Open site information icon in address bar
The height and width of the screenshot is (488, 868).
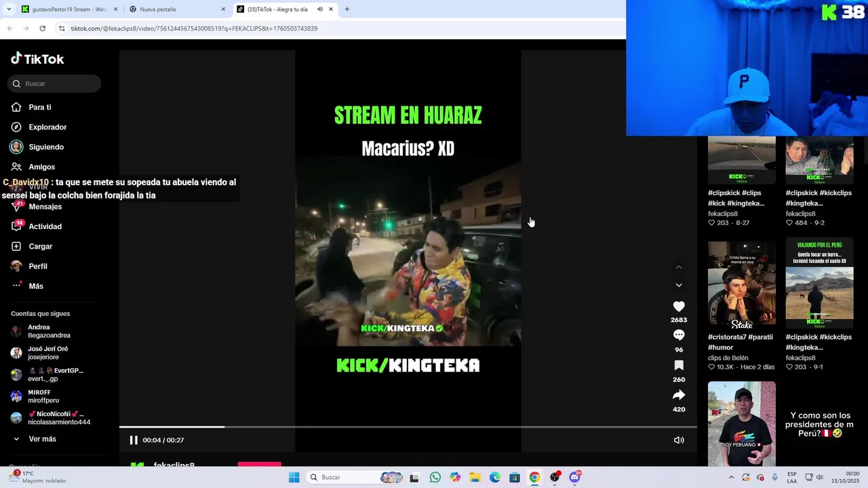pyautogui.click(x=62, y=28)
